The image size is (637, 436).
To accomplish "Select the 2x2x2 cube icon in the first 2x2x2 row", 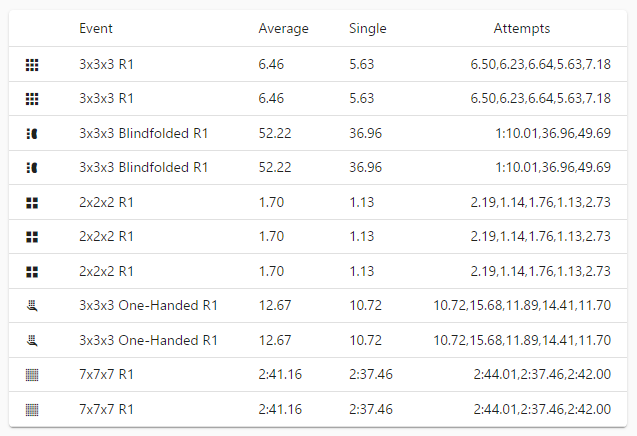I will [x=32, y=203].
